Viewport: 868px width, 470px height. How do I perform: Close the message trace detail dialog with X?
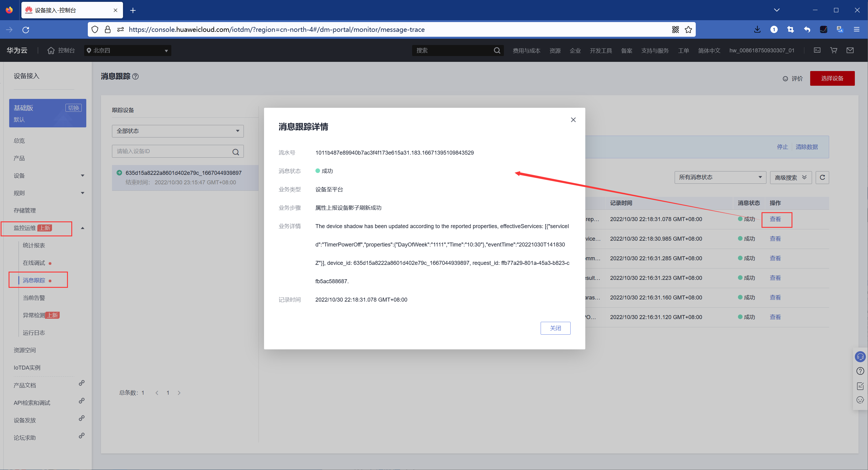pyautogui.click(x=573, y=120)
